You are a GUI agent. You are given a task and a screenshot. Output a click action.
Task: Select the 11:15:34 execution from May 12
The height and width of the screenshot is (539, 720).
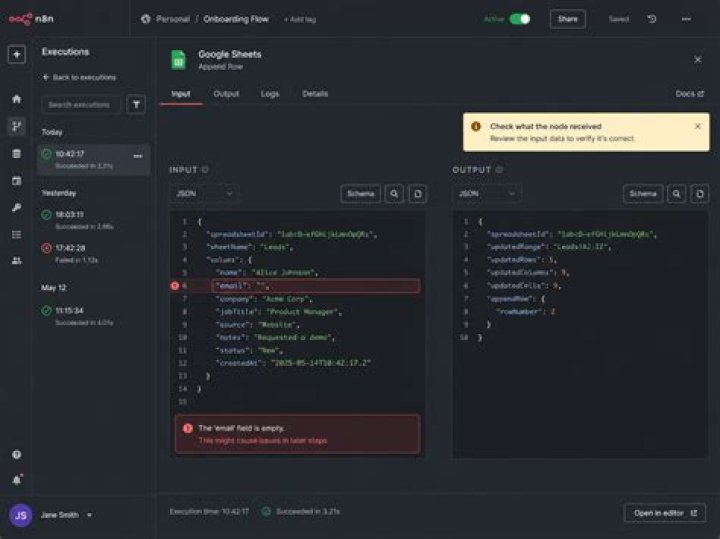tap(94, 316)
